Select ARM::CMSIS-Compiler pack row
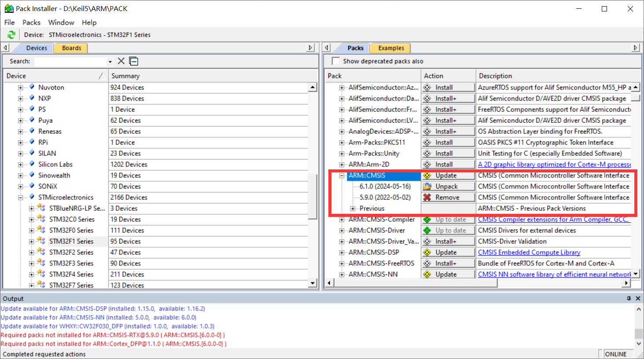This screenshot has width=644, height=359. coord(382,220)
